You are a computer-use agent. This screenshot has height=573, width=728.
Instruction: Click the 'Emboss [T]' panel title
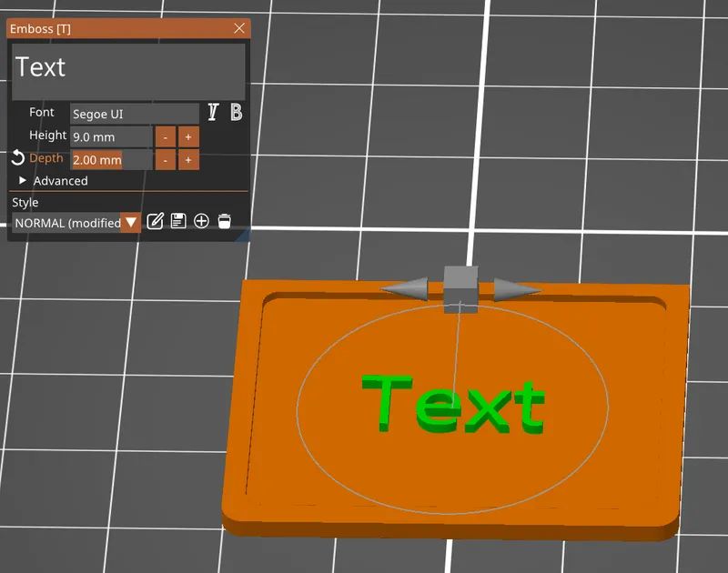tap(40, 29)
